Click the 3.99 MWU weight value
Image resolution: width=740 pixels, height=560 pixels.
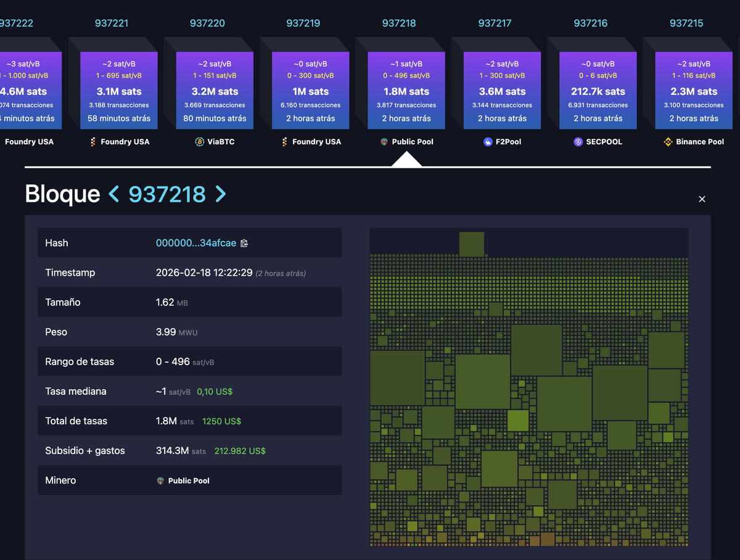point(176,332)
